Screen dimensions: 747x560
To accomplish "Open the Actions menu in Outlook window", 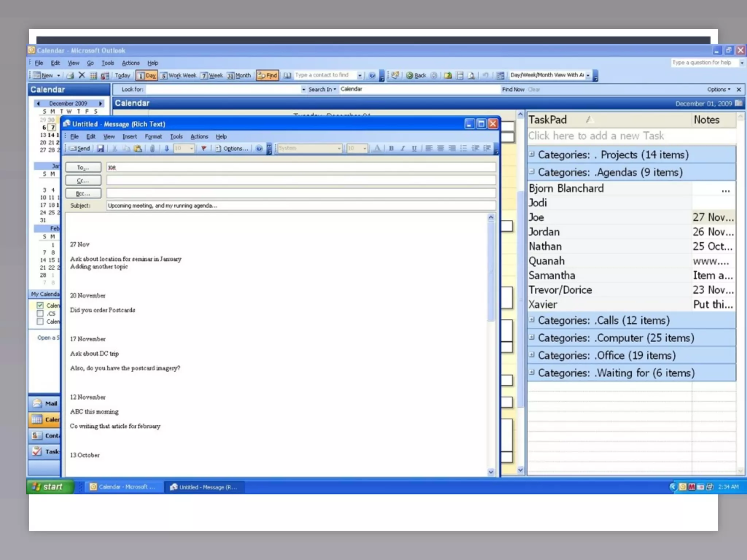I will click(x=131, y=63).
